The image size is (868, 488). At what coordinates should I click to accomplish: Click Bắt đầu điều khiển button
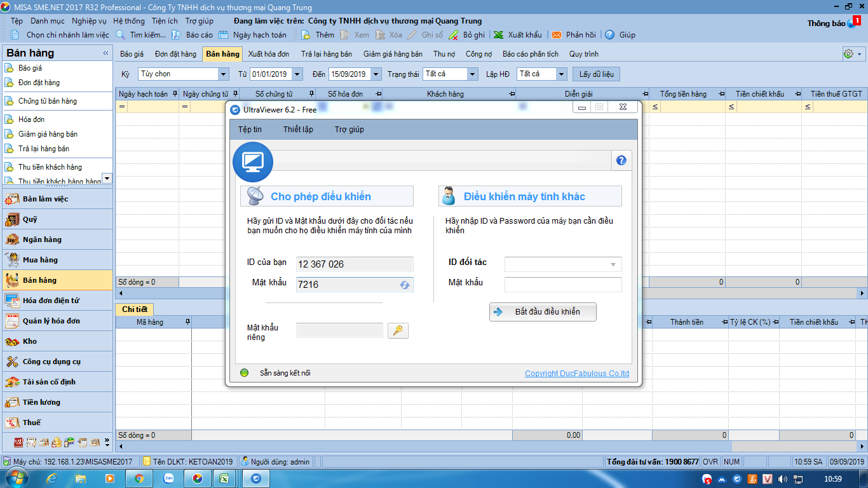(543, 312)
